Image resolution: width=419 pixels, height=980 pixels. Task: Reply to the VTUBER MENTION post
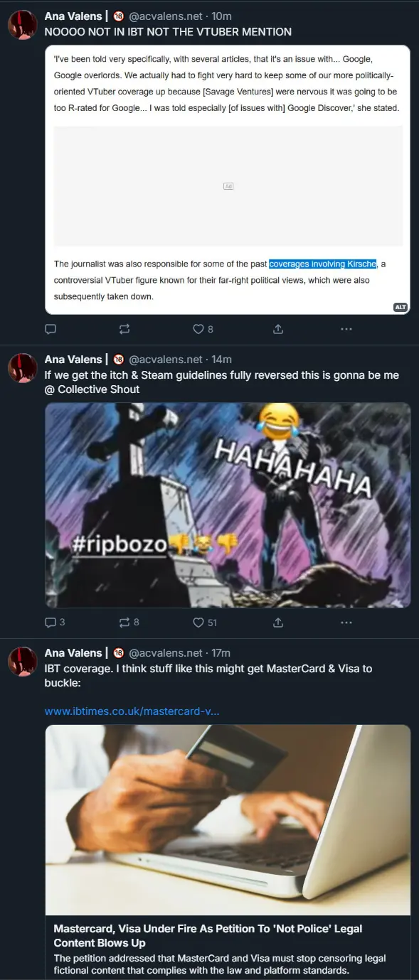point(51,329)
